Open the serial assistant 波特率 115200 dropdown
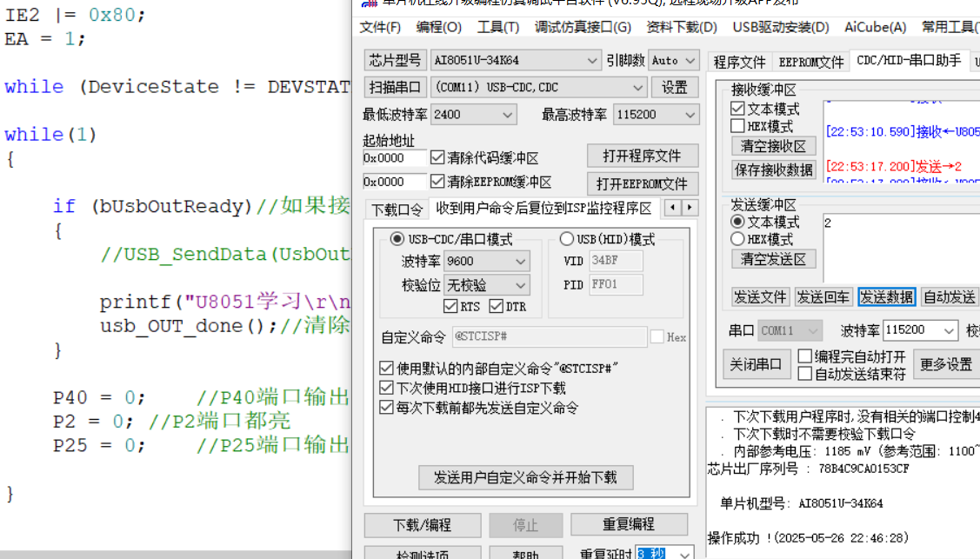 (x=920, y=330)
